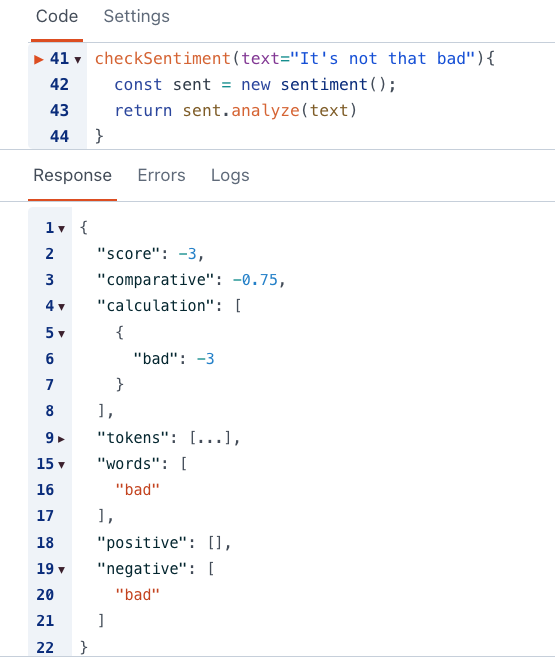Collapse the function at code line 41
555x658 pixels.
[78, 60]
